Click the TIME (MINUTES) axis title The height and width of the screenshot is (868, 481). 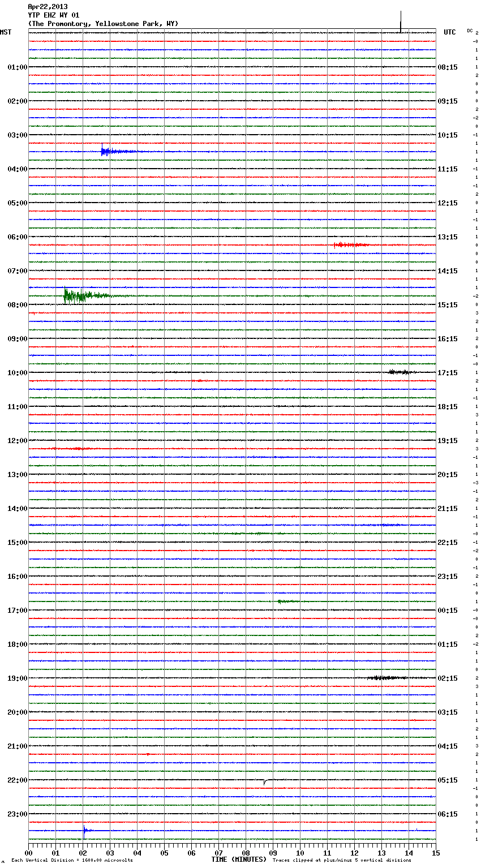[239, 860]
